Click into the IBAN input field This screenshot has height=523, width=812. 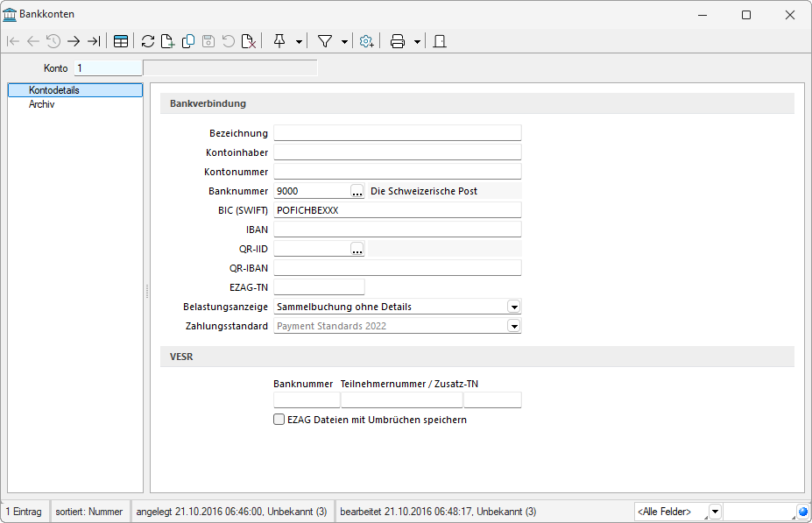coord(397,230)
